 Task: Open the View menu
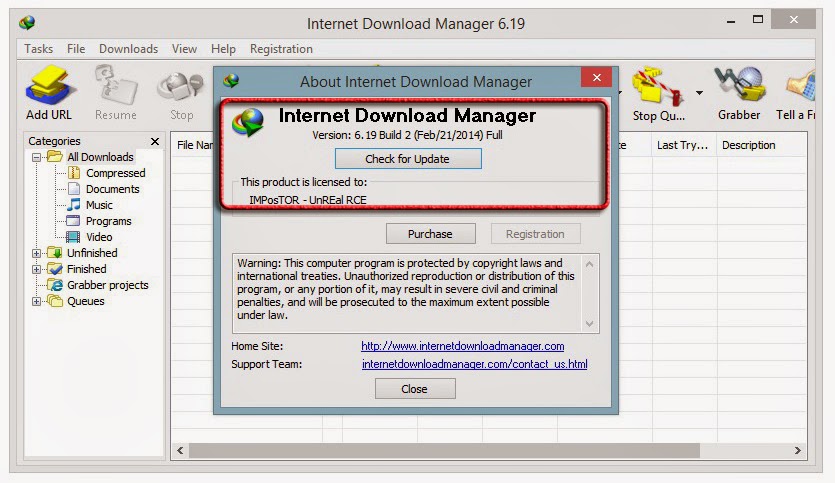(x=184, y=49)
